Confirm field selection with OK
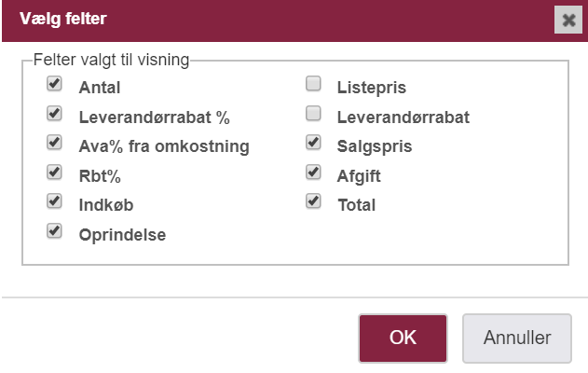 tap(403, 338)
